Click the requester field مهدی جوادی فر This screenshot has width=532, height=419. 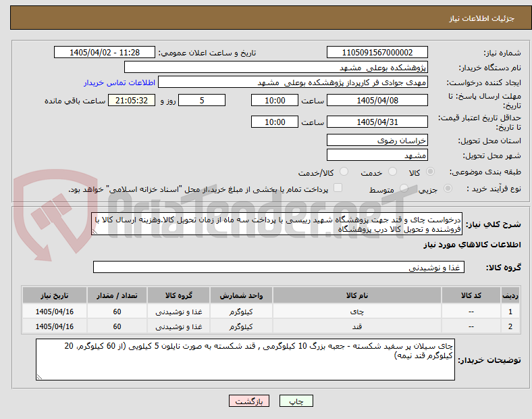point(293,82)
